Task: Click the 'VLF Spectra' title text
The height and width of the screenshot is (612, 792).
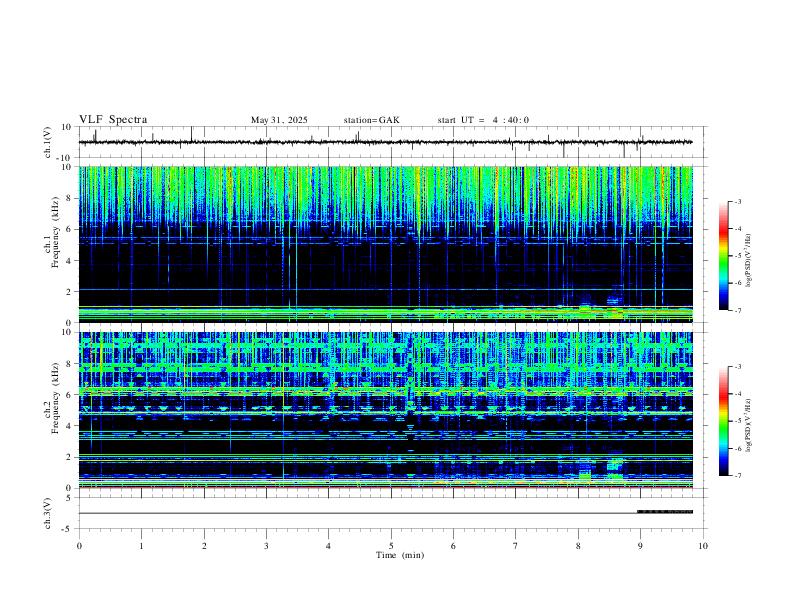Action: point(113,120)
